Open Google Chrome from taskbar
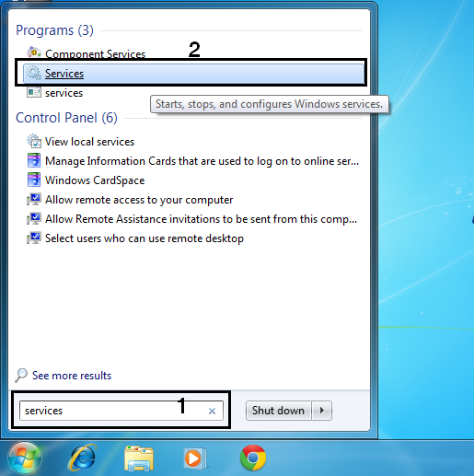Screen dimensions: 474x476 [x=253, y=458]
